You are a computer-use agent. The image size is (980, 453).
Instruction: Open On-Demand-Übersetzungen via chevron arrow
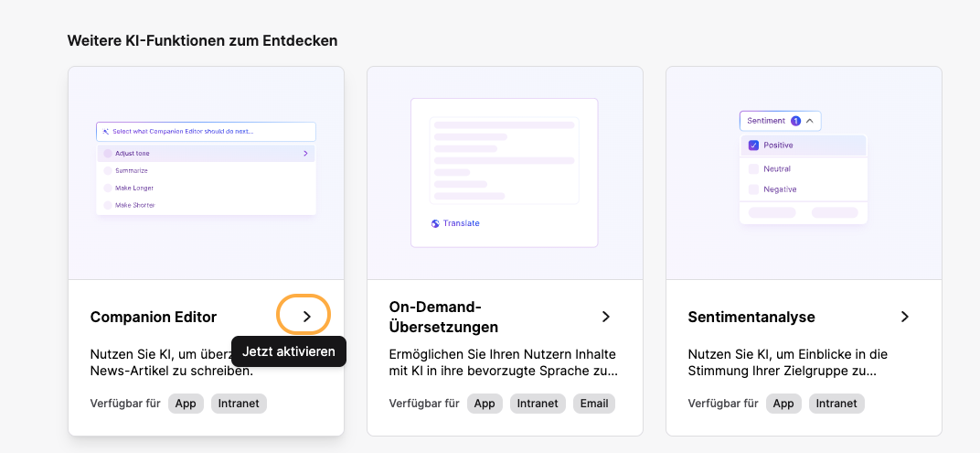(x=605, y=317)
